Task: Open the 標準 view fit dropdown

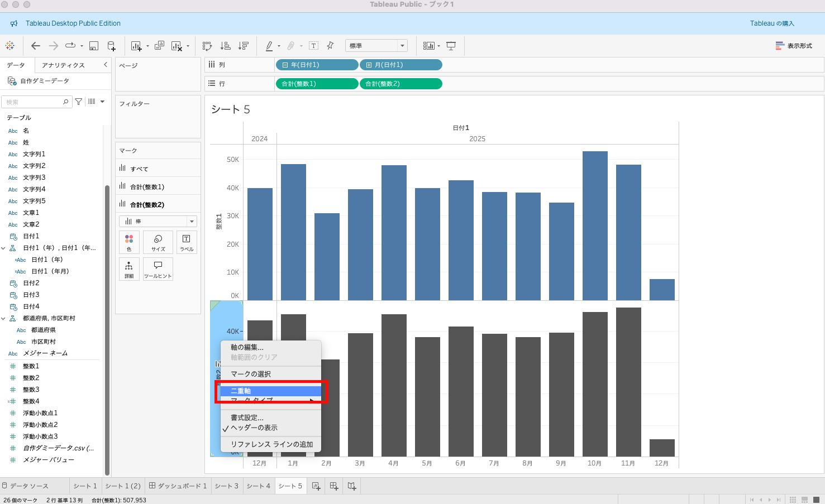Action: pos(376,46)
